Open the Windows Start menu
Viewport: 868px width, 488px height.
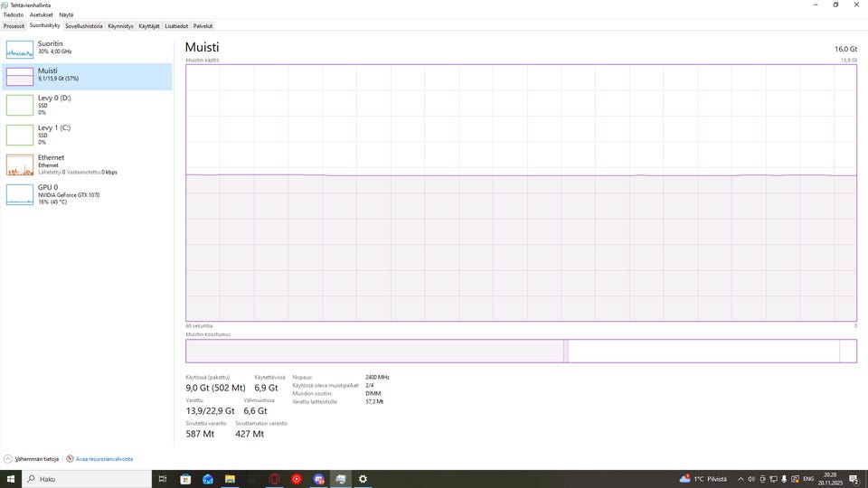tap(11, 479)
